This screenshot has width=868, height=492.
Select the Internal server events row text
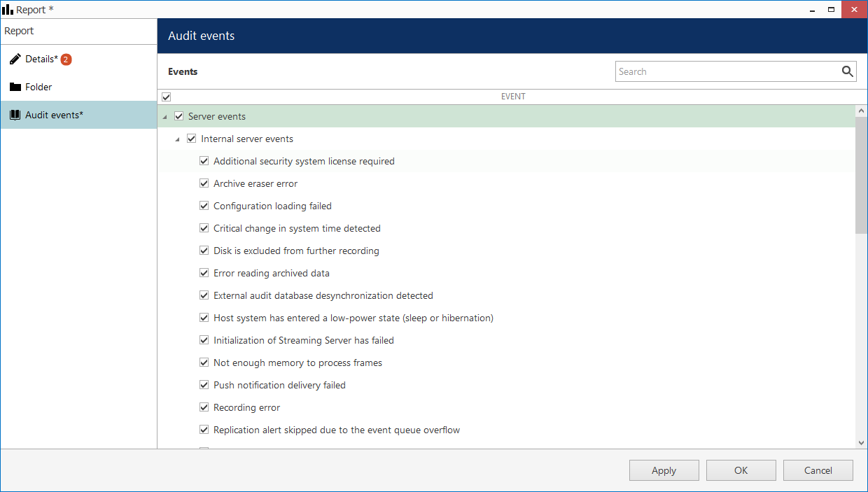[x=247, y=139]
